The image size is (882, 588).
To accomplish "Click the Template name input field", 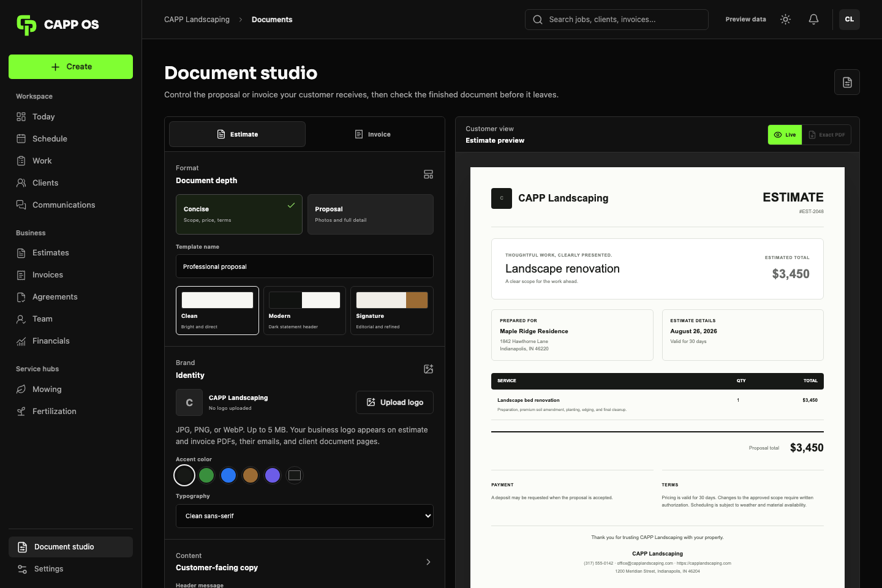I will (304, 266).
